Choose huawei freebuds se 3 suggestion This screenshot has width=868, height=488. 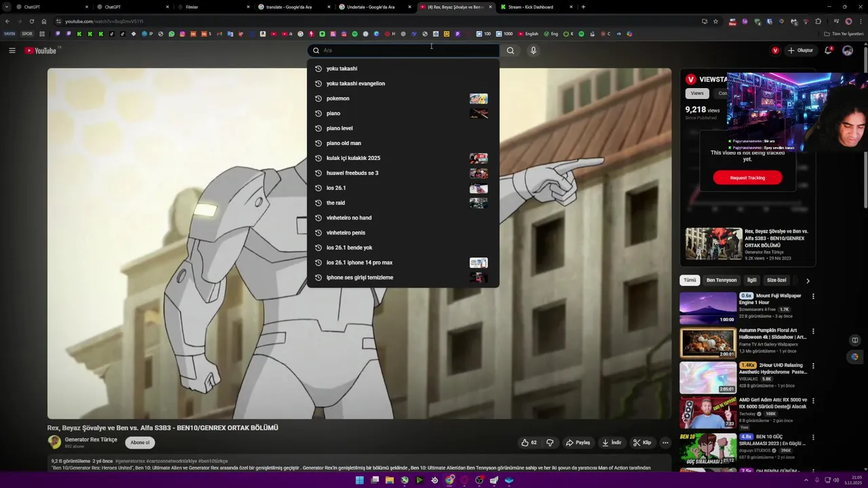403,173
